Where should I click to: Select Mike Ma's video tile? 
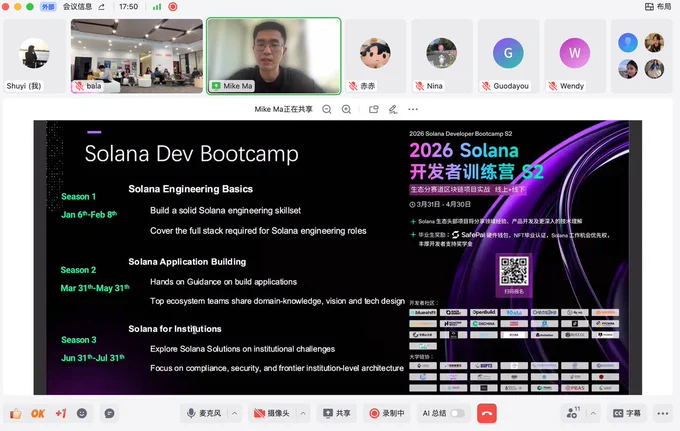click(274, 56)
